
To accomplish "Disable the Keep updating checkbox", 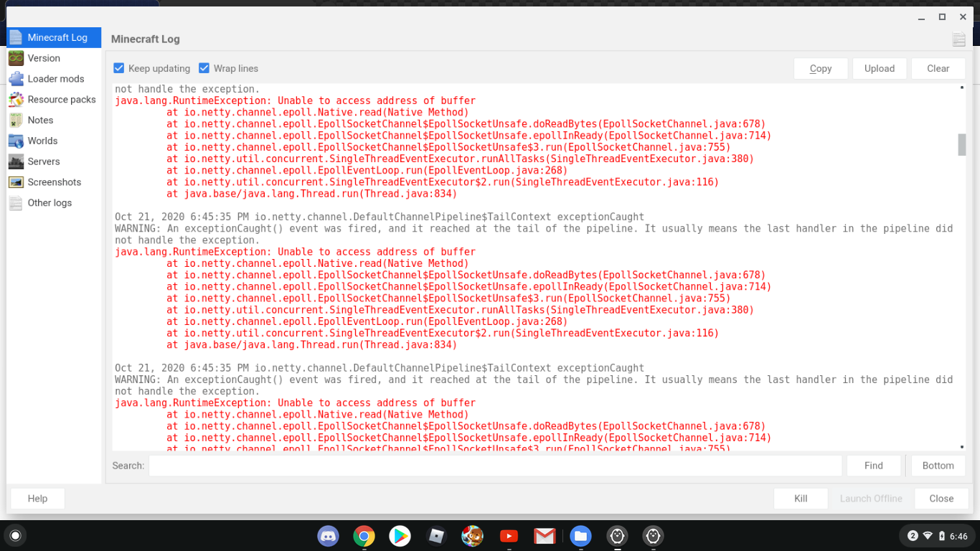I will 118,67.
